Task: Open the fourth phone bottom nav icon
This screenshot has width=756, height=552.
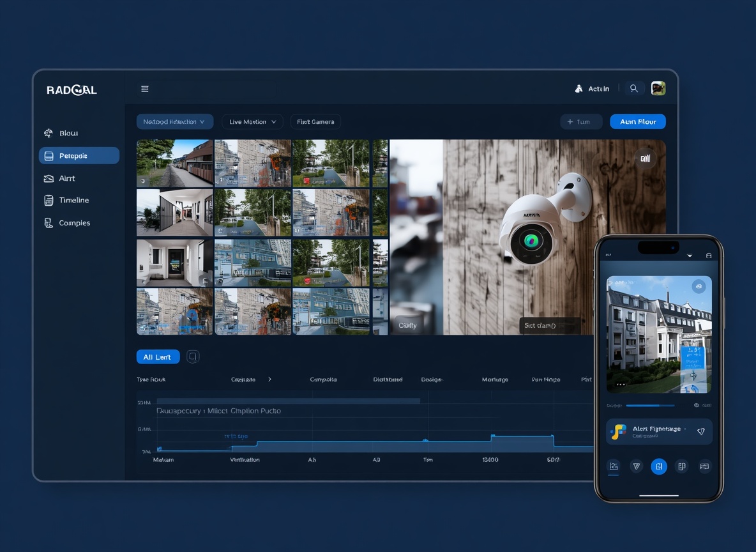Action: tap(682, 466)
